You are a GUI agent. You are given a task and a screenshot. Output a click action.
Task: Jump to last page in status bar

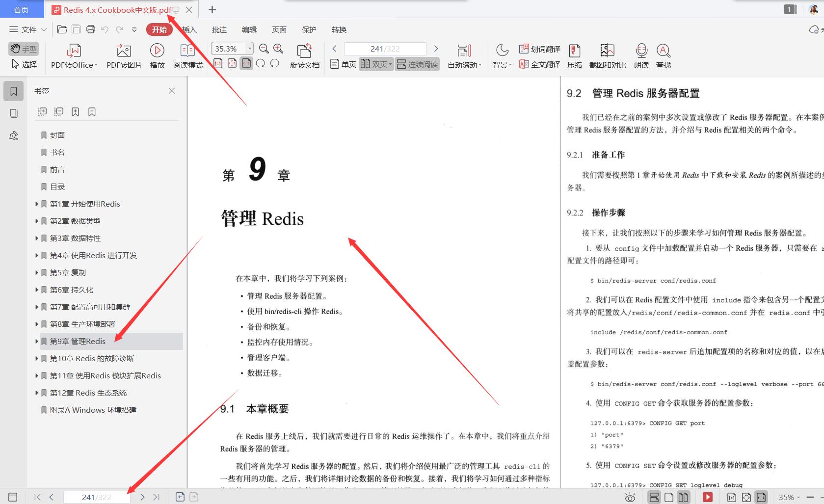click(x=157, y=497)
